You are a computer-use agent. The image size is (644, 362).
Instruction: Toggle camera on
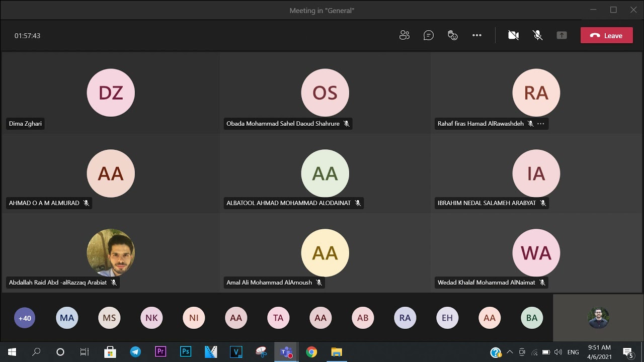pos(513,35)
